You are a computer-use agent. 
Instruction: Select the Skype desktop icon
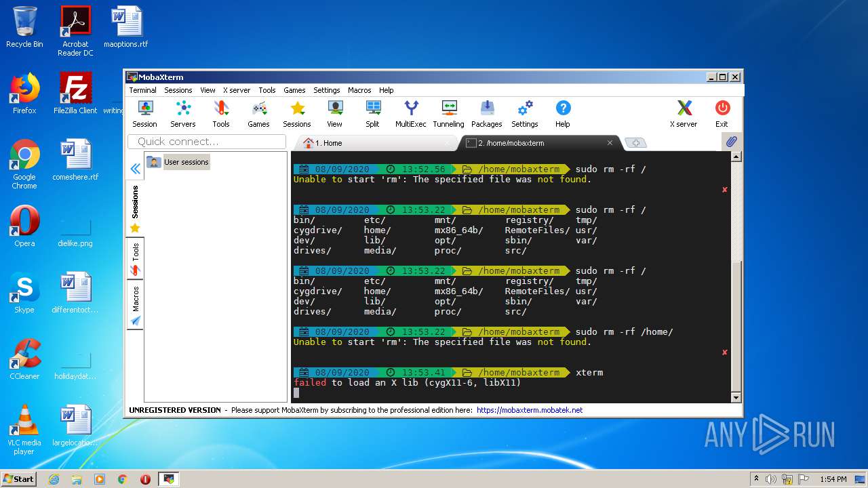(x=24, y=293)
